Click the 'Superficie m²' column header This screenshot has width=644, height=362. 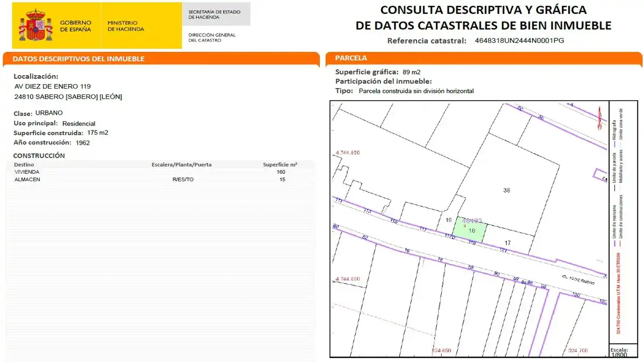coord(280,165)
